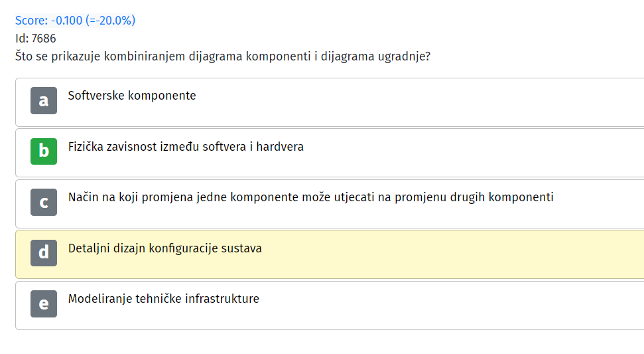Viewport: 644px width, 354px height.
Task: Select 'Modeliranje tehničke infrastrukture' answer text
Action: (163, 299)
